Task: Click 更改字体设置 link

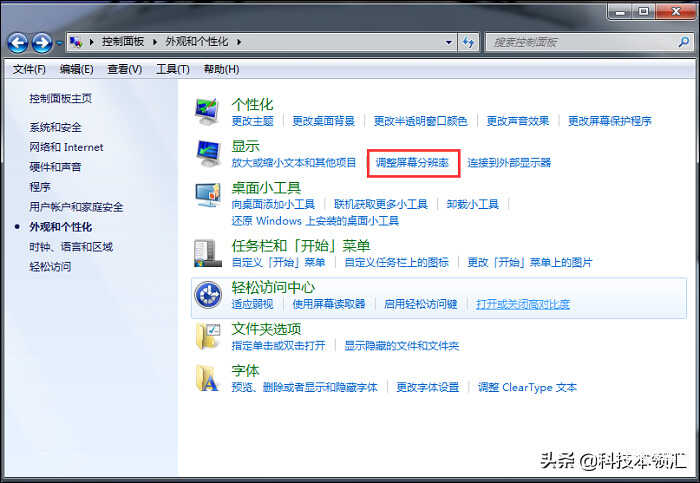Action: click(428, 387)
